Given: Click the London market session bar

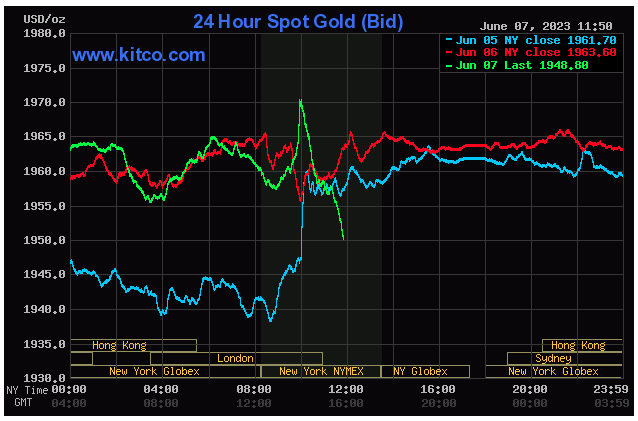Looking at the screenshot, I should pos(236,358).
